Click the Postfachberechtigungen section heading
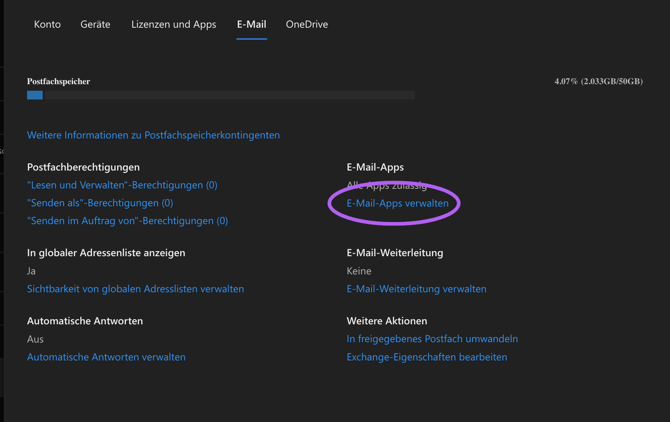 click(x=83, y=167)
